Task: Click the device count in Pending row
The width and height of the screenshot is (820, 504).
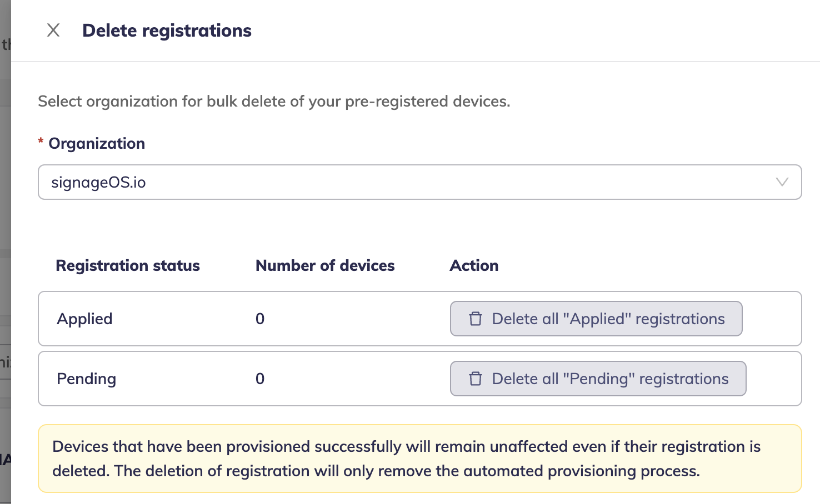Action: pos(260,379)
